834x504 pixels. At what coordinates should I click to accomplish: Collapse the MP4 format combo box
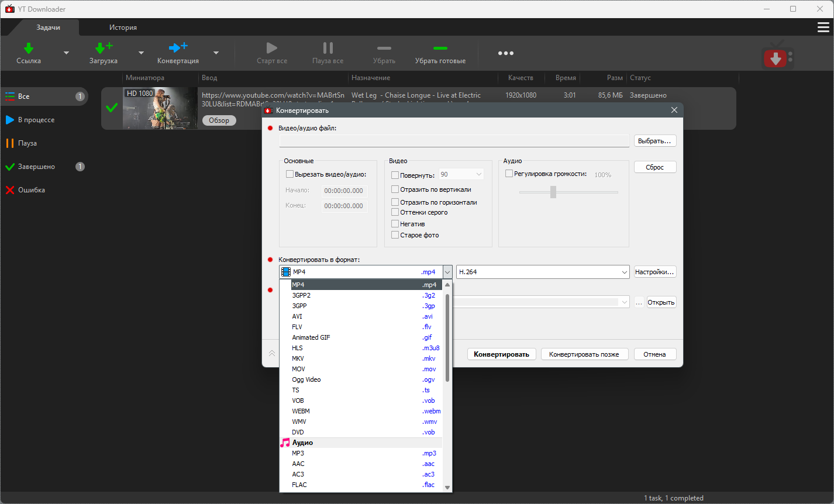click(x=447, y=272)
